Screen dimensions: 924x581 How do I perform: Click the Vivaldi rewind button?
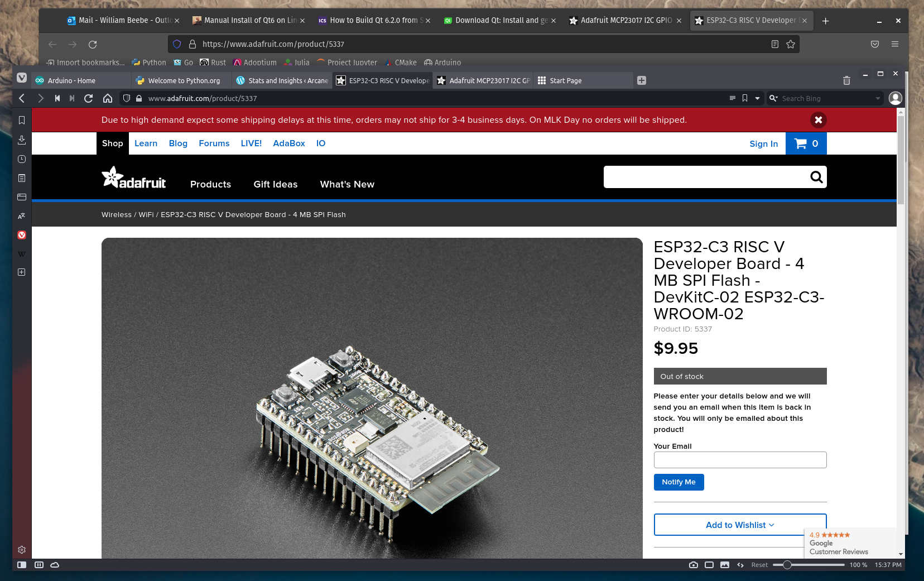pos(57,98)
